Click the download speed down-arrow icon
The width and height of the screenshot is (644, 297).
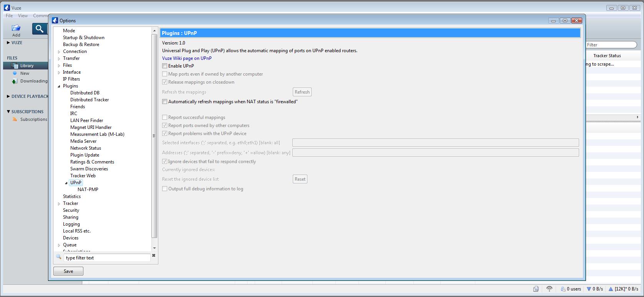[589, 289]
